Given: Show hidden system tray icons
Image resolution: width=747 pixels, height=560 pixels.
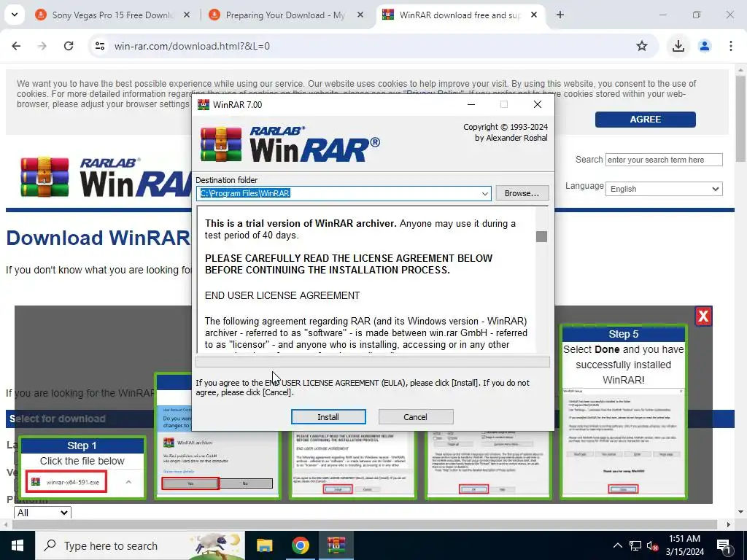Looking at the screenshot, I should 617,545.
